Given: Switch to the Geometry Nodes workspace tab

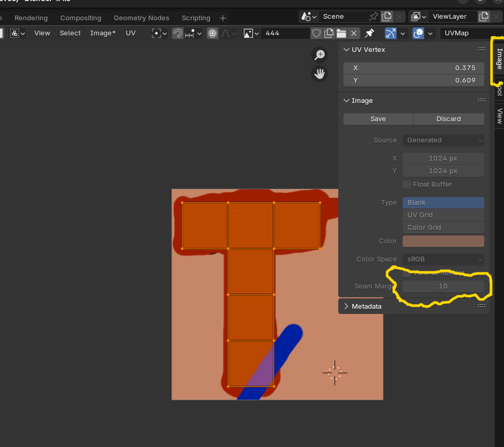Looking at the screenshot, I should pyautogui.click(x=141, y=18).
